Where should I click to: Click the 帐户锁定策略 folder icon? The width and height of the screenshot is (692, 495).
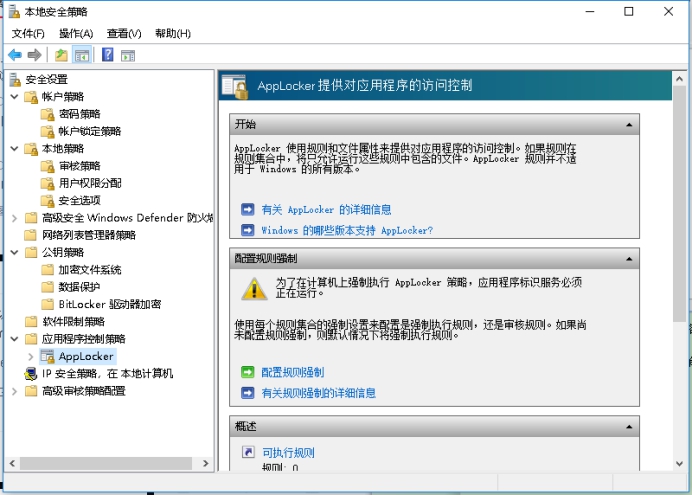point(47,131)
